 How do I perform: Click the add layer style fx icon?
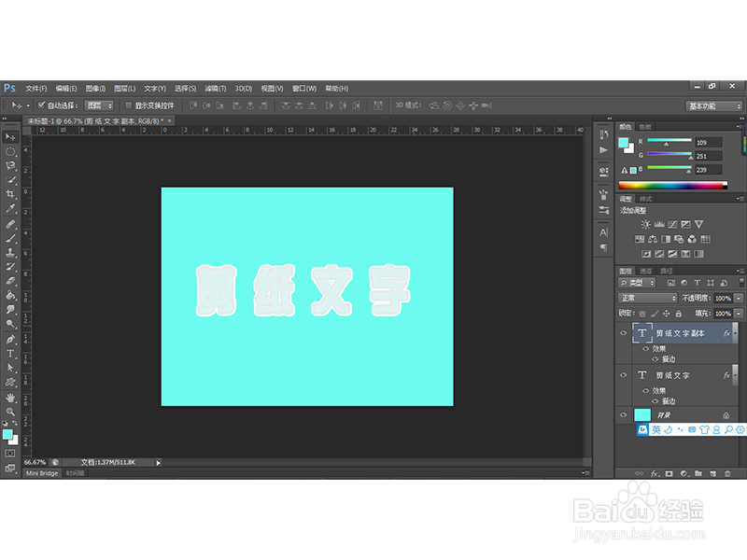[655, 474]
